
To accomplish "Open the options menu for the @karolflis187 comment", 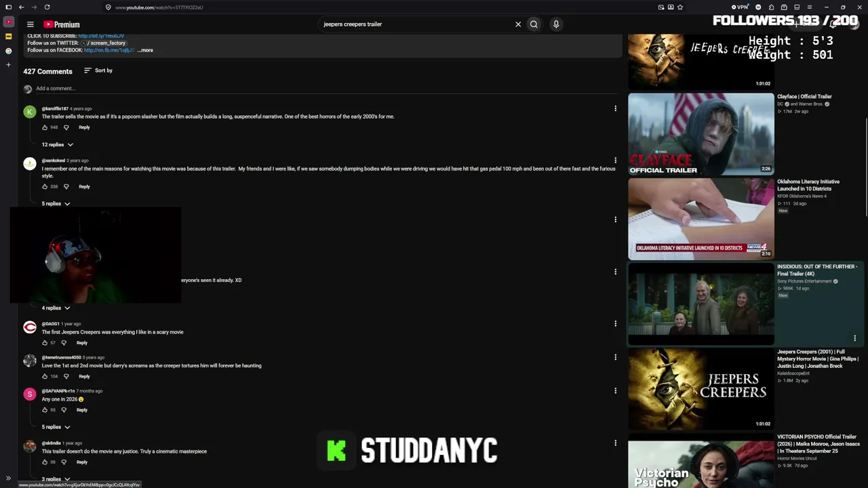I will point(615,108).
